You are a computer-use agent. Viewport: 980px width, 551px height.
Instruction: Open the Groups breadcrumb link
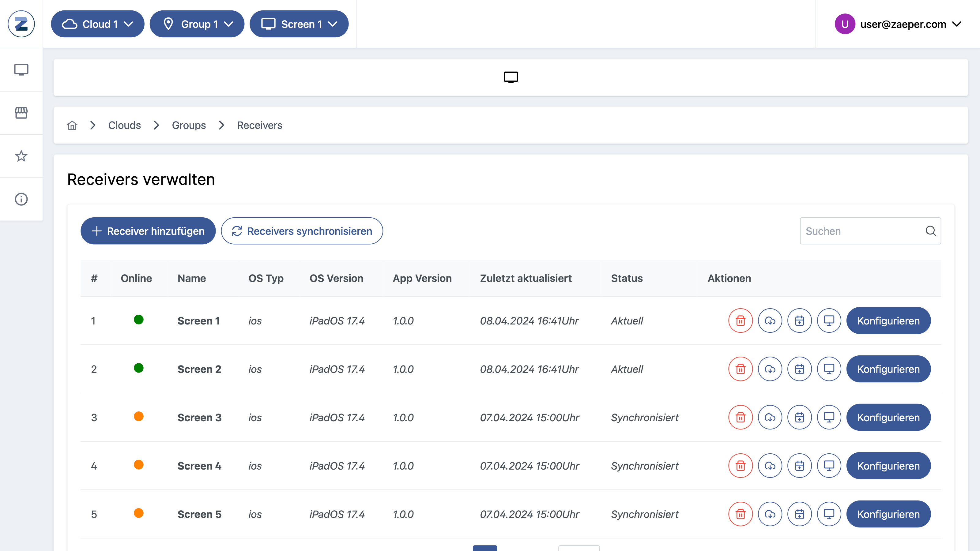tap(188, 125)
